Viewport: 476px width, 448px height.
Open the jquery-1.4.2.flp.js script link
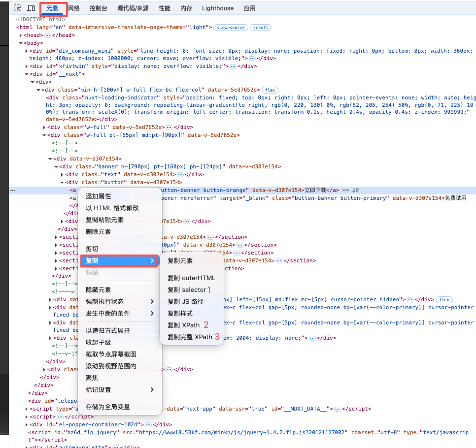point(241,433)
